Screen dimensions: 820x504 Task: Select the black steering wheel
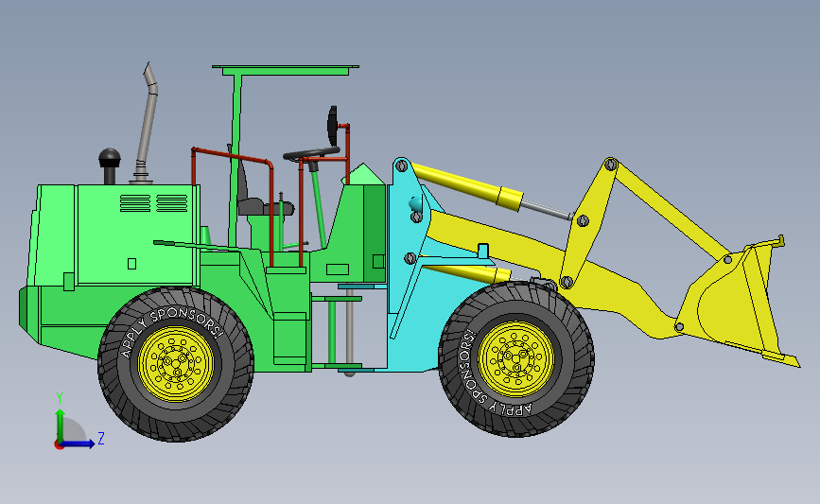click(311, 153)
